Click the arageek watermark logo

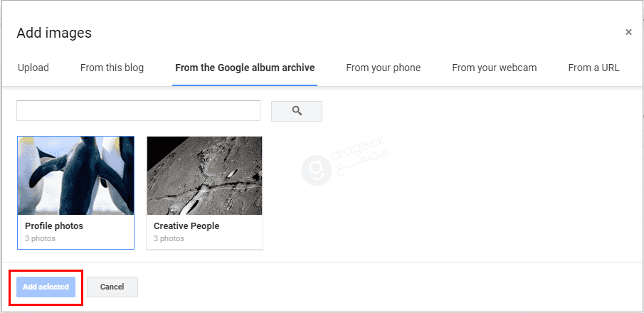(316, 171)
